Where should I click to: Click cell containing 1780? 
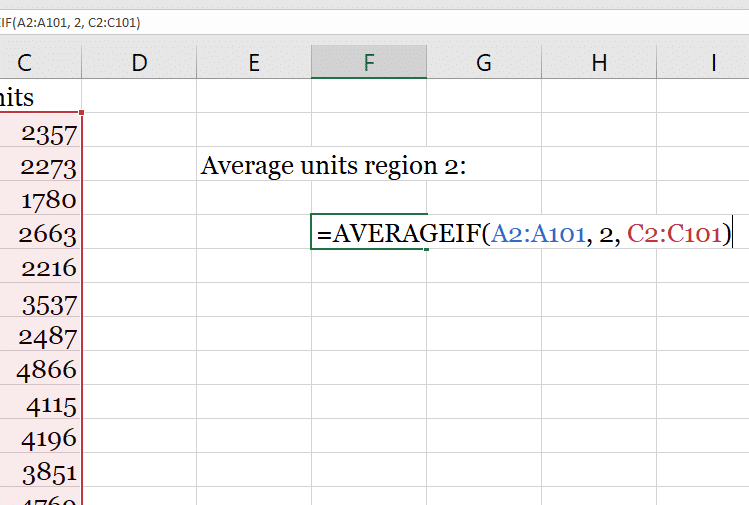coord(40,198)
